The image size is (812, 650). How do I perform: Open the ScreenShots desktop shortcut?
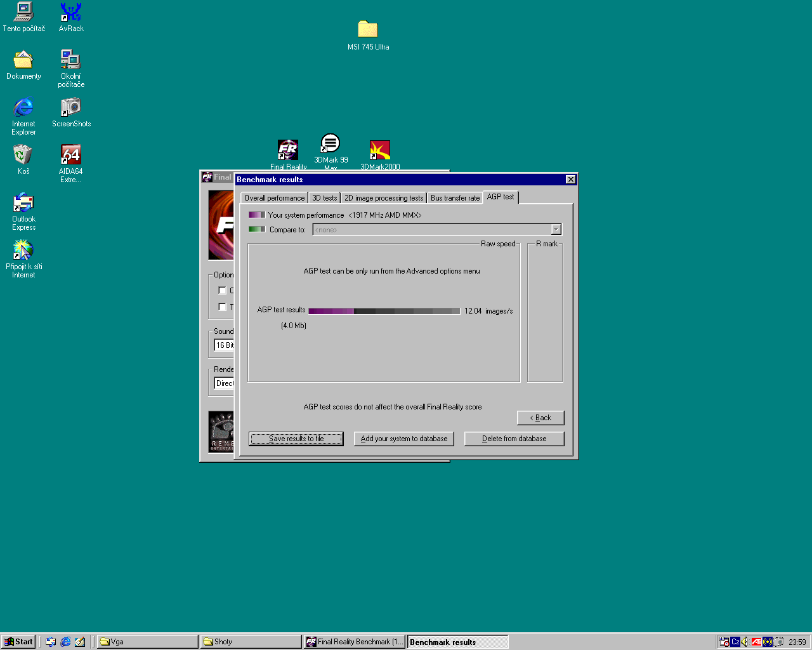[71, 107]
